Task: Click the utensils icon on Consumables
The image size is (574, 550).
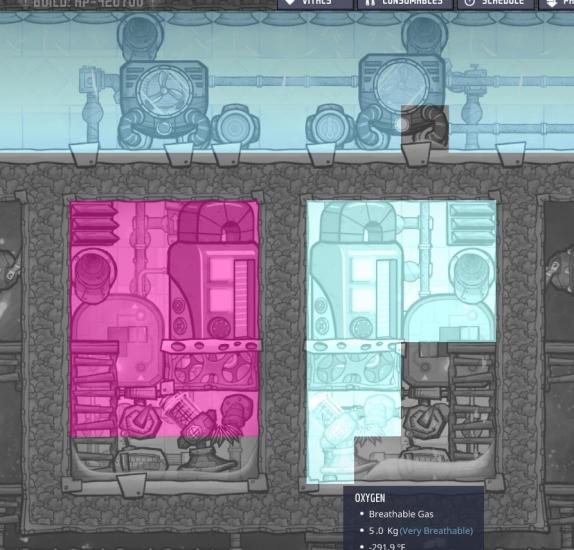Action: pos(369,3)
